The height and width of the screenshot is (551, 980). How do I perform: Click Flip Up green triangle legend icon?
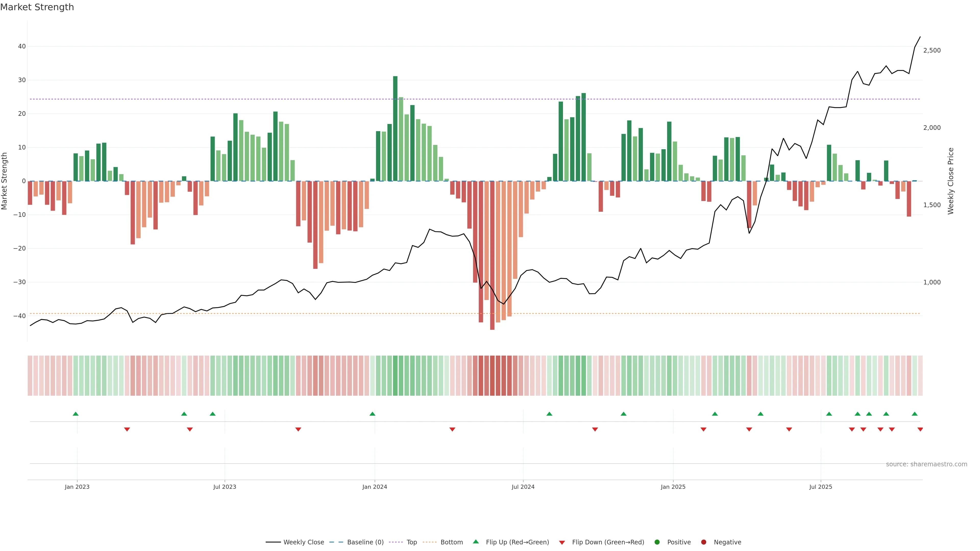[x=475, y=542]
